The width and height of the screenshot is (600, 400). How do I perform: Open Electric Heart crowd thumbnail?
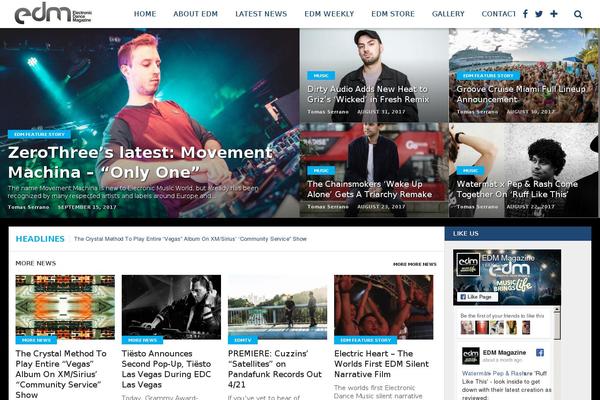click(x=383, y=307)
